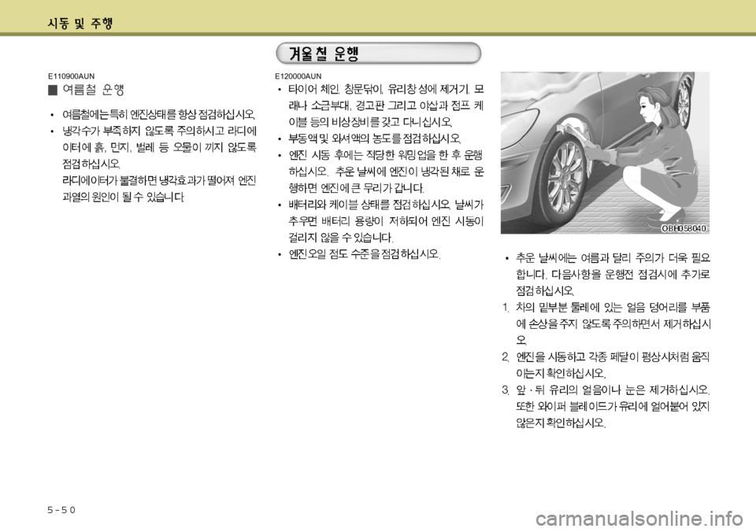Select the line '여름철에는 특히 엔진상태를 항상 점검하십시오'
Viewport: 756px width, 532px height.
[159, 115]
